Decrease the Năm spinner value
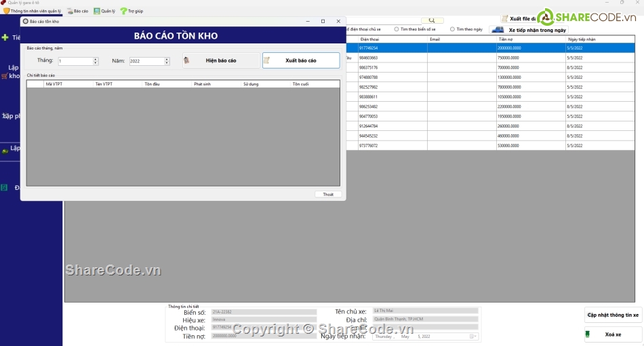The image size is (644, 346). point(167,63)
